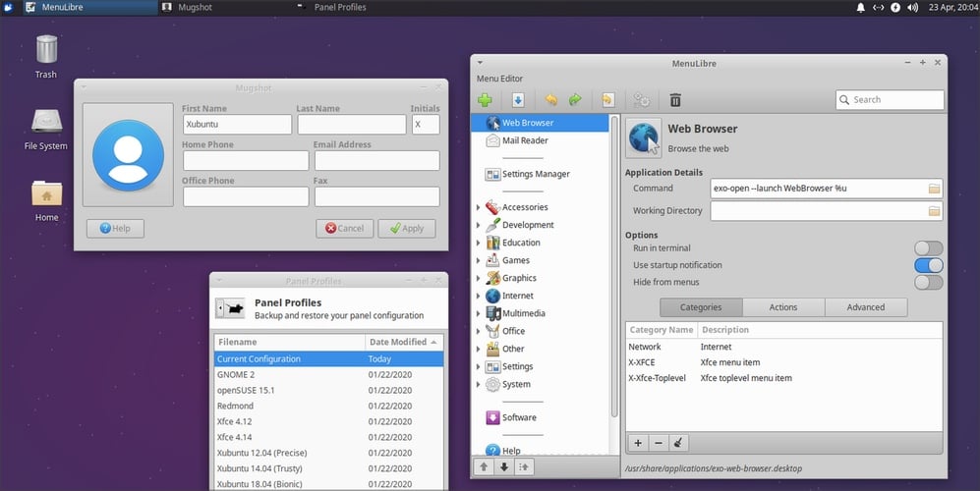Select the Mail Reader menu entry
This screenshot has width=980, height=491.
540,140
